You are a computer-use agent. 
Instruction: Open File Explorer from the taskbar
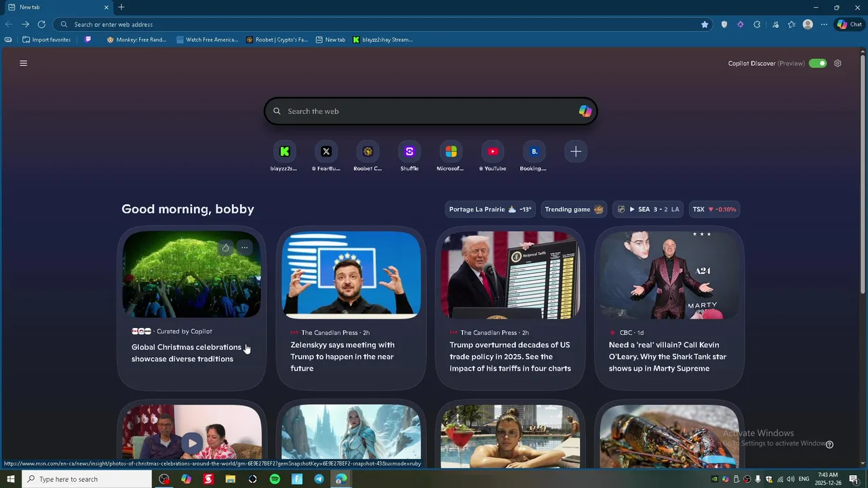pos(231,479)
